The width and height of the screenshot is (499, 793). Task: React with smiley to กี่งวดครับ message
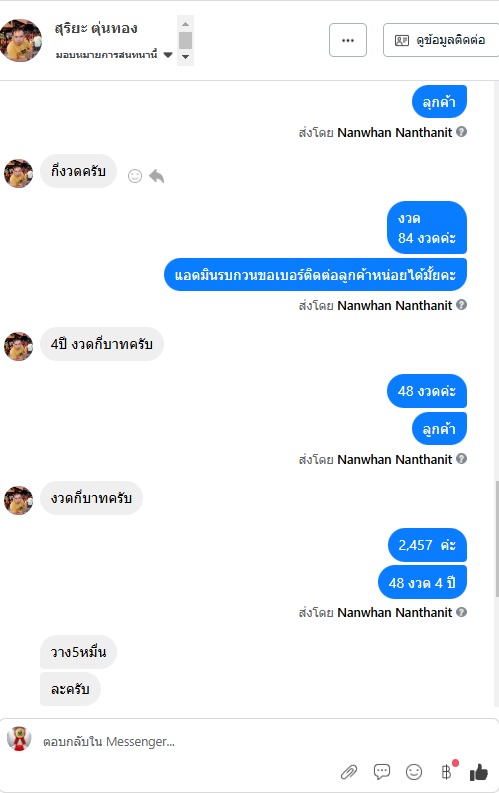(135, 176)
